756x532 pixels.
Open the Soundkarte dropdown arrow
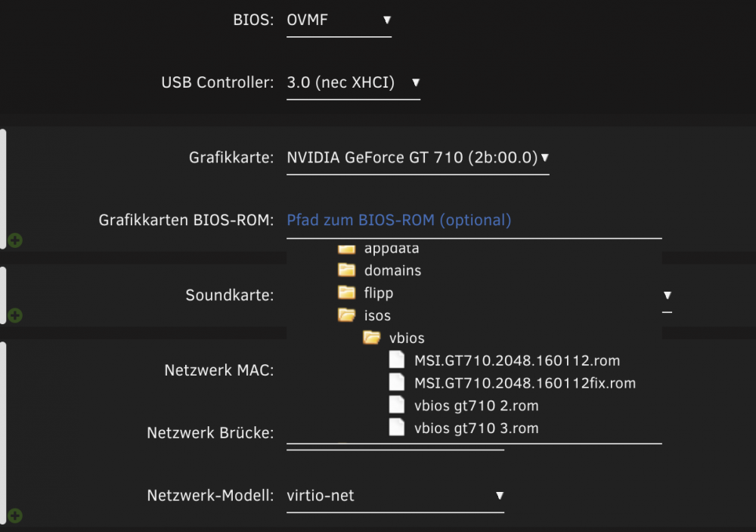(x=668, y=295)
